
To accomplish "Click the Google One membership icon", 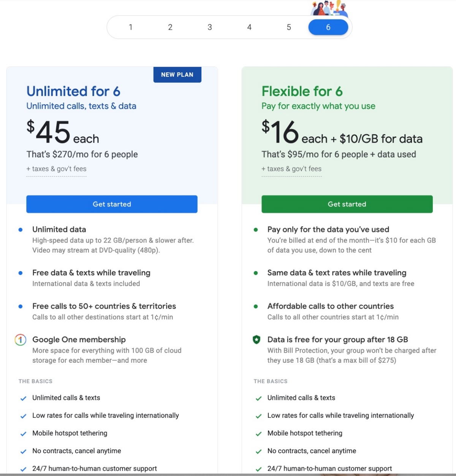I will pyautogui.click(x=21, y=340).
